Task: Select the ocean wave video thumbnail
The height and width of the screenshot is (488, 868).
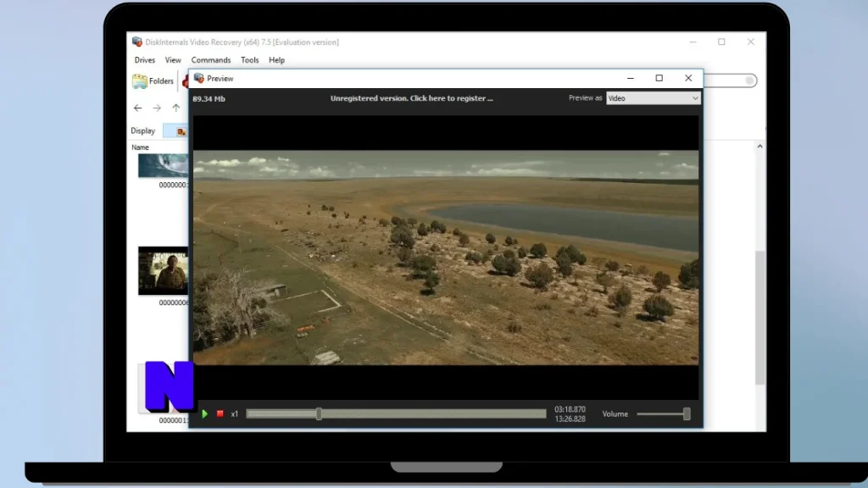Action: [164, 165]
